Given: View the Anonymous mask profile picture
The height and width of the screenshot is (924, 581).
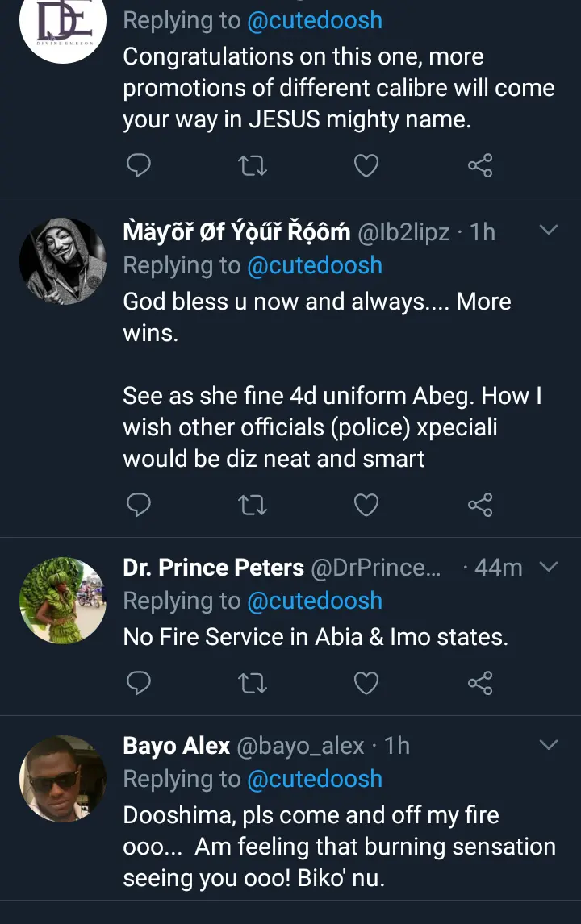Looking at the screenshot, I should (x=62, y=261).
